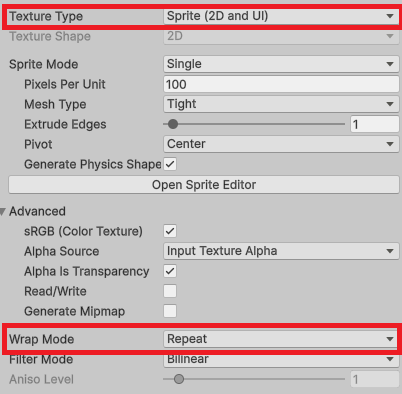Open the Filter Mode dropdown showing Bilinear
Screen dimensions: 402x394
click(281, 359)
